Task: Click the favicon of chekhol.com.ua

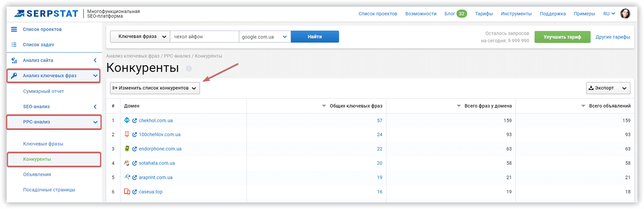Action: 127,120
